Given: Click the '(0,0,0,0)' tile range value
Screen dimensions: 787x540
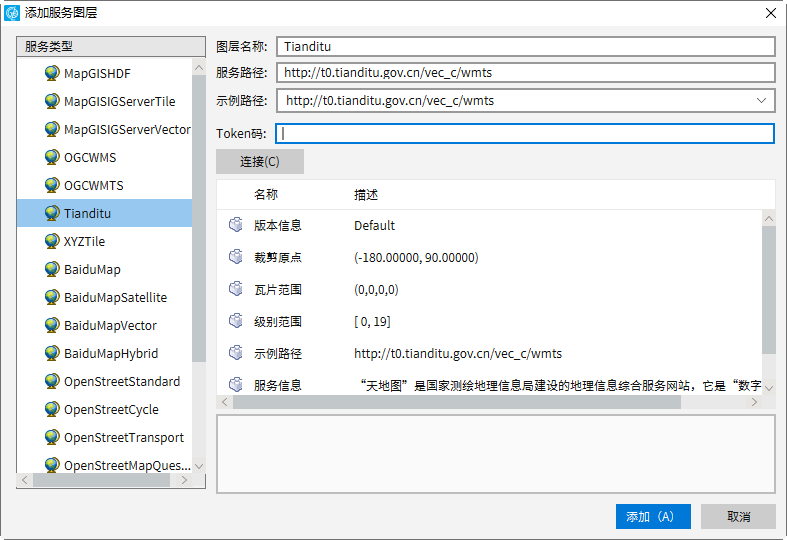Looking at the screenshot, I should pos(376,290).
